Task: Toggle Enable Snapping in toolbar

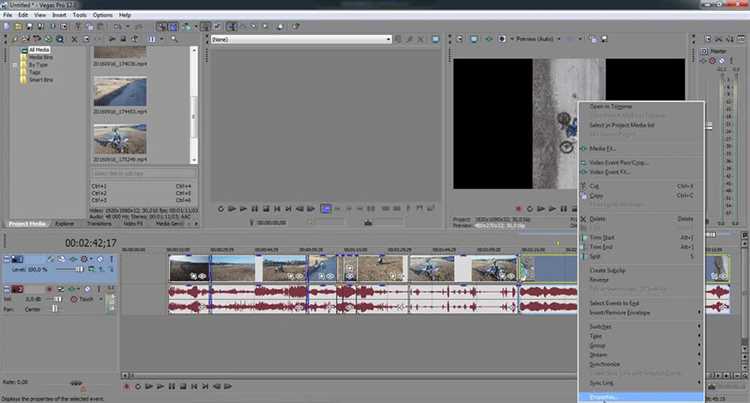Action: coord(162,27)
